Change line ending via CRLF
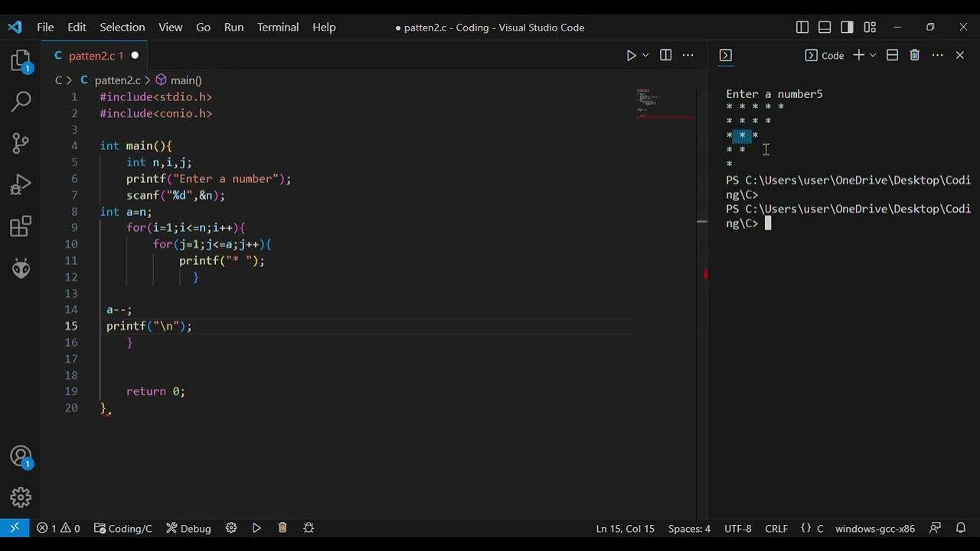 point(776,528)
